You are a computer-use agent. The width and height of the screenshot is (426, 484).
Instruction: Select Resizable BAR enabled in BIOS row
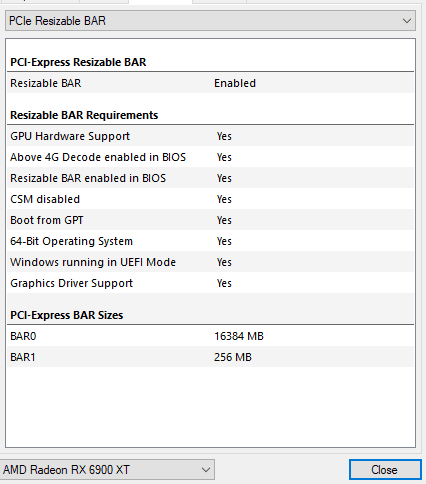[210, 178]
